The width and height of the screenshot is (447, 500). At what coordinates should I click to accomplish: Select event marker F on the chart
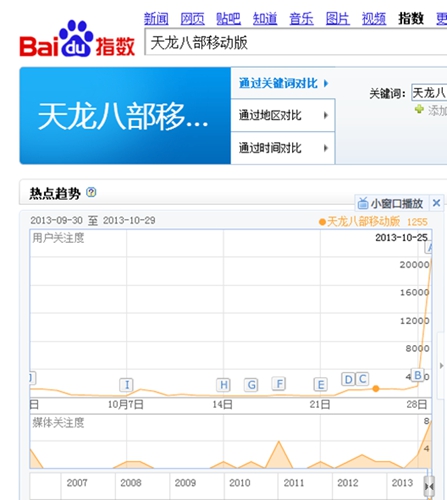[x=279, y=384]
